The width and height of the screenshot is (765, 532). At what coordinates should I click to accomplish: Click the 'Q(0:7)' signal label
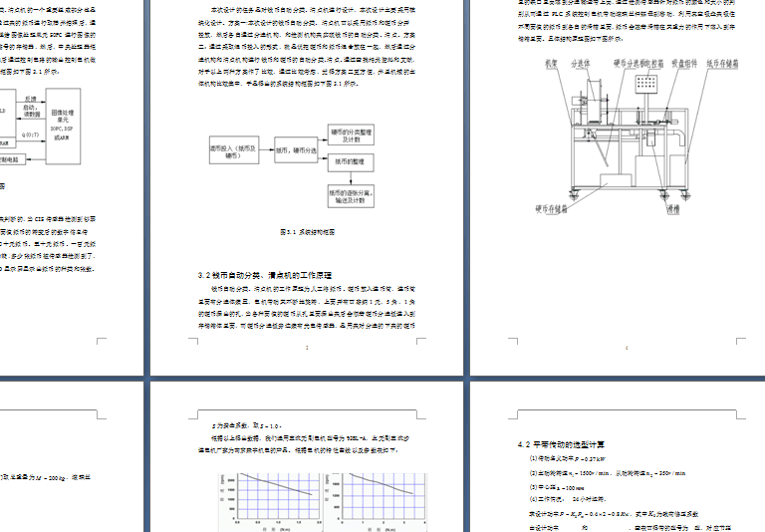[x=30, y=134]
